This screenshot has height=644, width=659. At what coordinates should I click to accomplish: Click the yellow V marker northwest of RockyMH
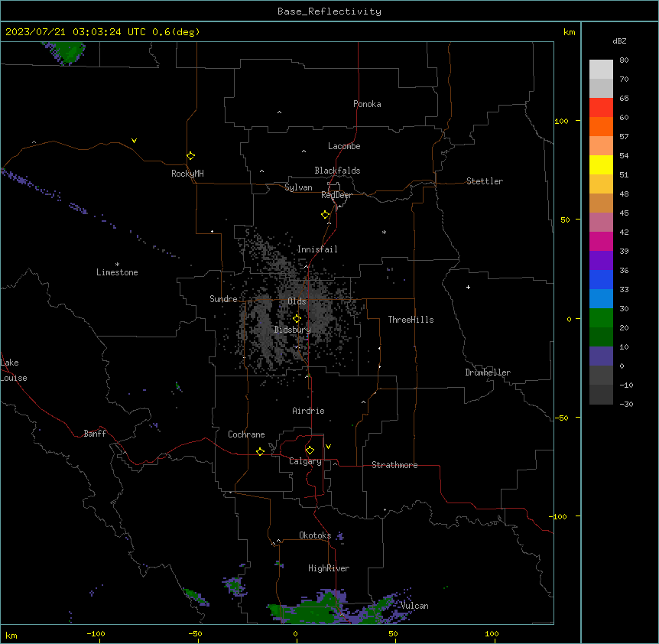[134, 141]
